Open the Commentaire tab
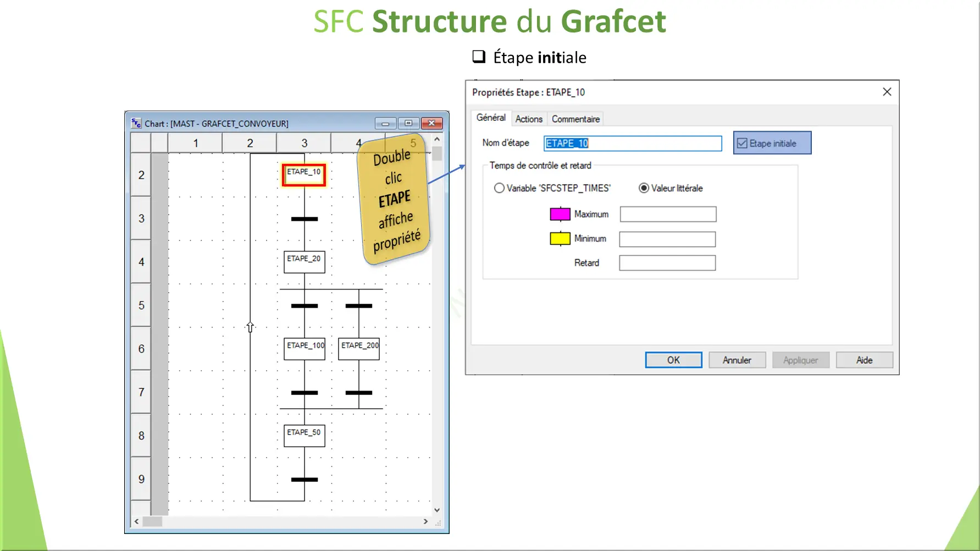980x551 pixels. [x=575, y=119]
